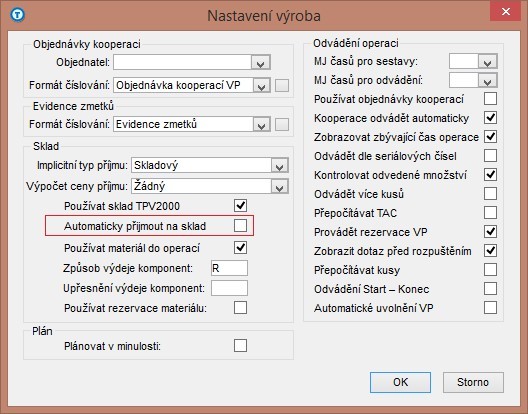Expand MJ časů pro sestavy dropdown
Viewport: 528px width, 414px height.
pos(488,61)
